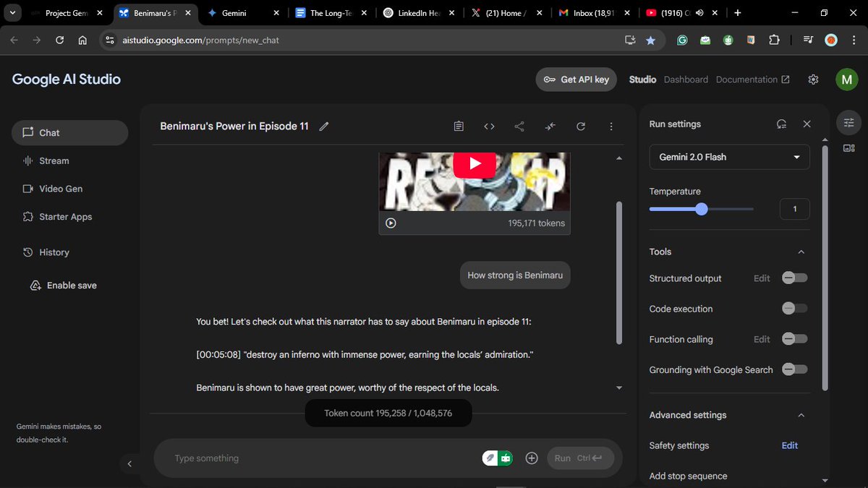Reset run settings to default icon
This screenshot has width=868, height=488.
tap(781, 124)
